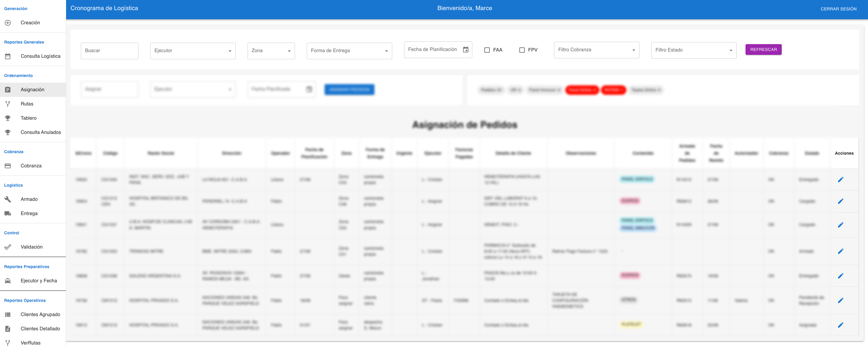Viewport: 868px width, 346px height.
Task: Click the Reportes Operativos section heading
Action: tap(25, 301)
